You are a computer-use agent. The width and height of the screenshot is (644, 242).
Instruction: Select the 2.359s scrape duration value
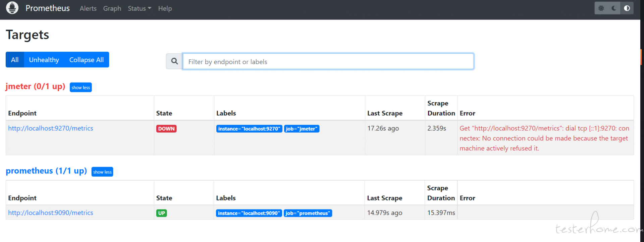[x=437, y=128]
